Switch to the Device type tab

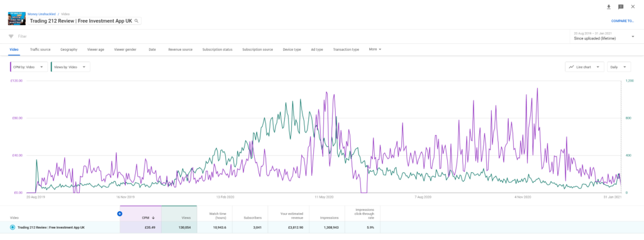click(292, 49)
